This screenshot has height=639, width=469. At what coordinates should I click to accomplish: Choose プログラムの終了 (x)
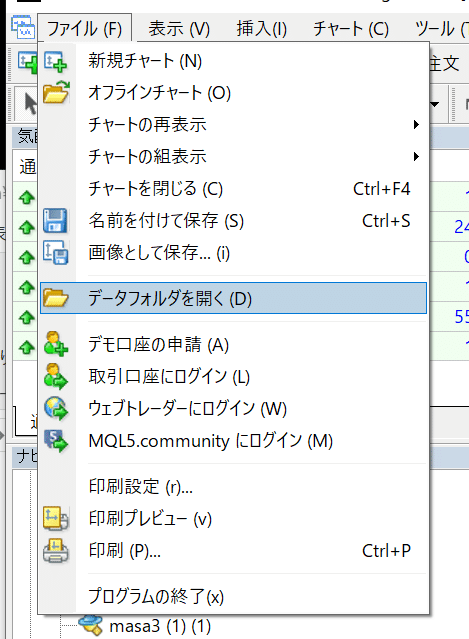point(233,597)
